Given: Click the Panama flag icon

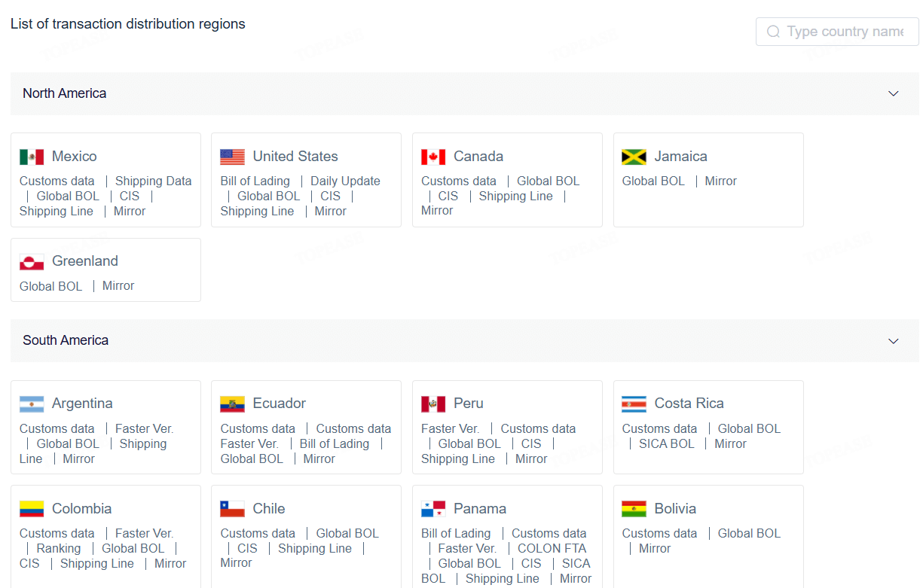Looking at the screenshot, I should 433,509.
